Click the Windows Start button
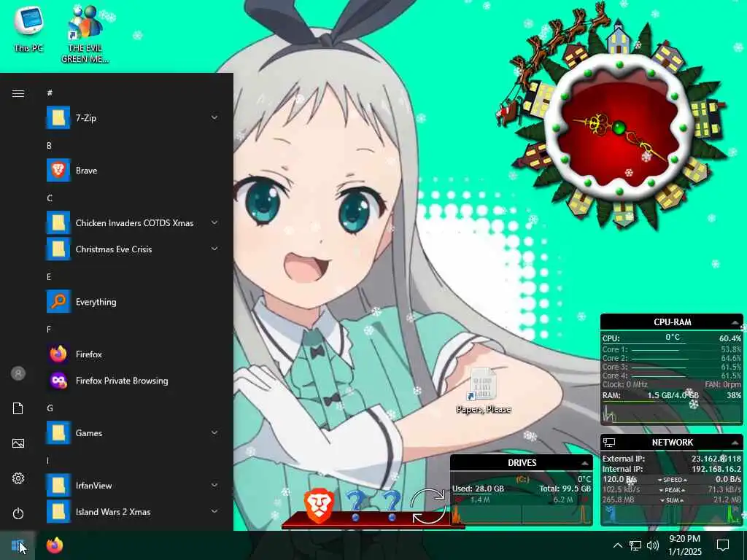The image size is (747, 560). click(x=18, y=545)
